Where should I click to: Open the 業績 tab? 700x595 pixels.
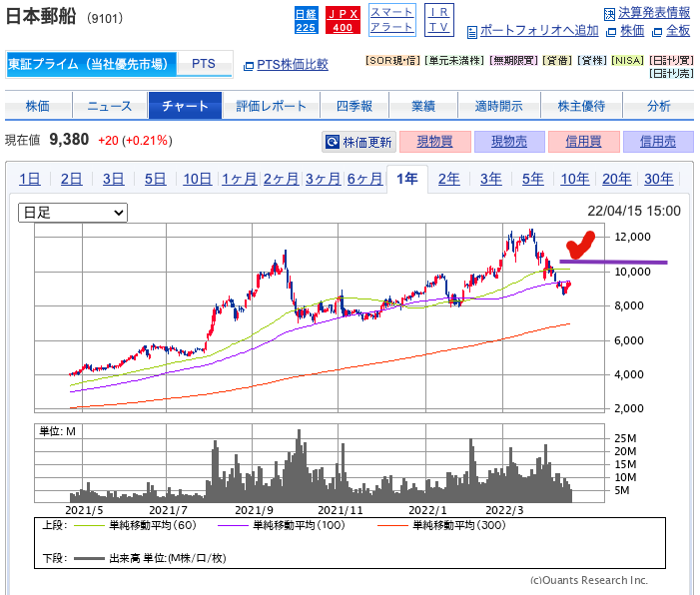[x=423, y=106]
